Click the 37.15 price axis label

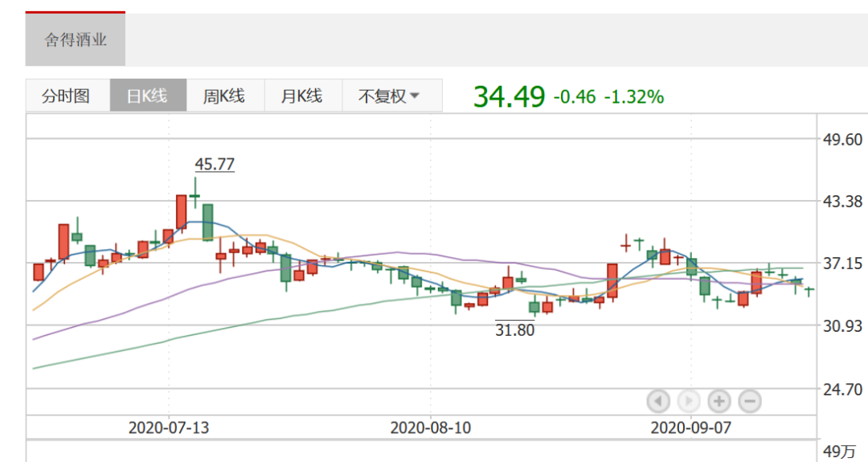pyautogui.click(x=842, y=264)
